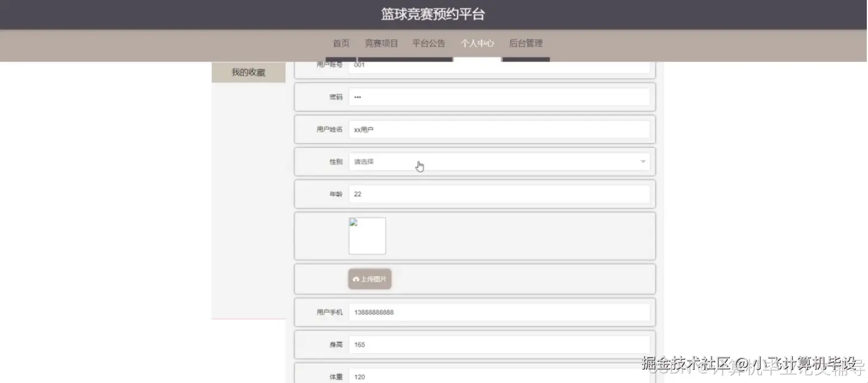Go to 竞赛项目 in navigation bar
The width and height of the screenshot is (868, 383).
[381, 44]
